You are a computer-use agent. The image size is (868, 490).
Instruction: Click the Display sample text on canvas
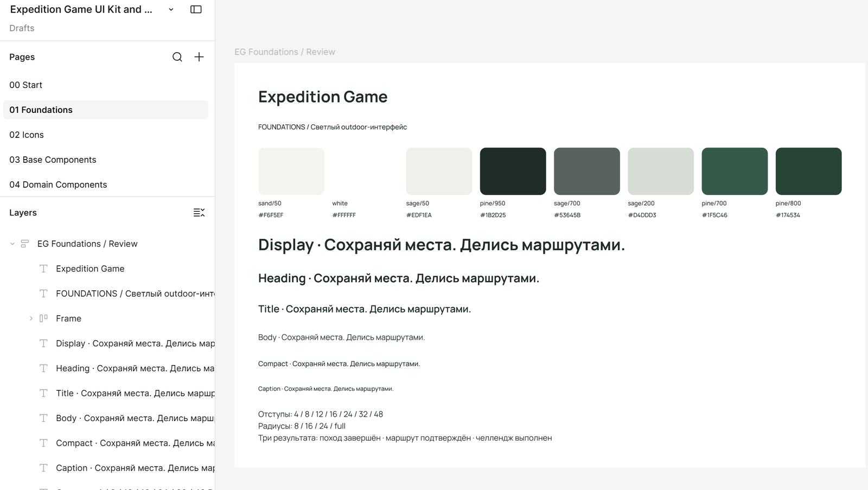point(442,245)
